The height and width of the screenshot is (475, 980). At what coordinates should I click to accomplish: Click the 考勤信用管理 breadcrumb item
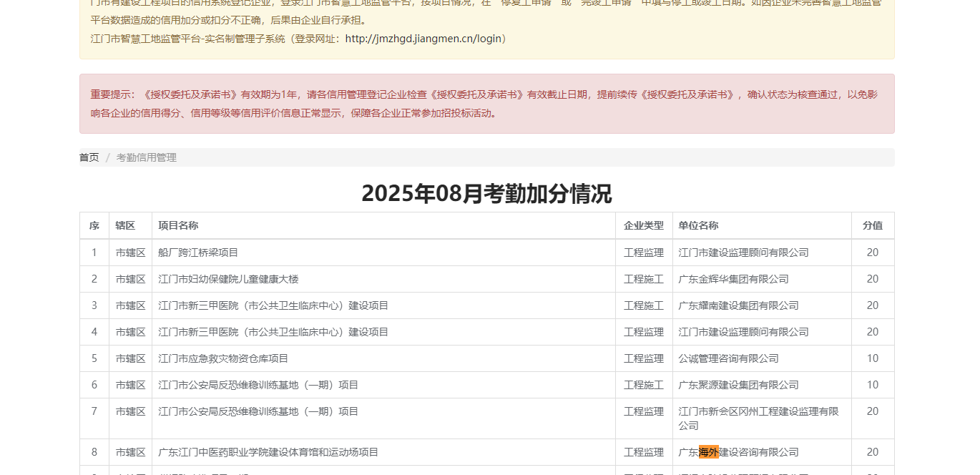(146, 157)
